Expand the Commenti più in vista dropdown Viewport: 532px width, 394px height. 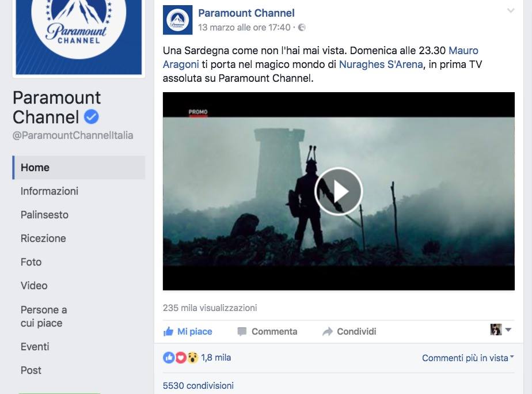point(468,358)
